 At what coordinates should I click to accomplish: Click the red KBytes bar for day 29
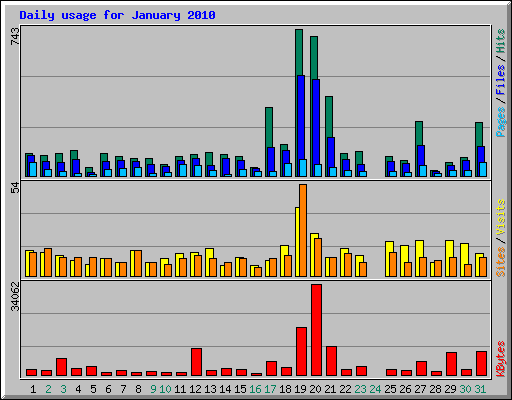coord(451,364)
